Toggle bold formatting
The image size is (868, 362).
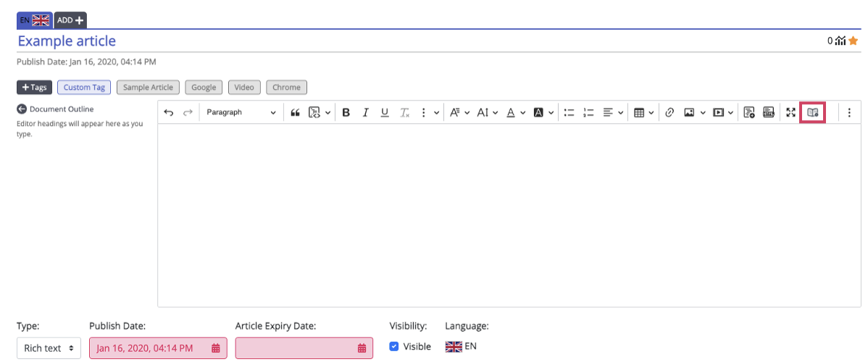pos(346,113)
